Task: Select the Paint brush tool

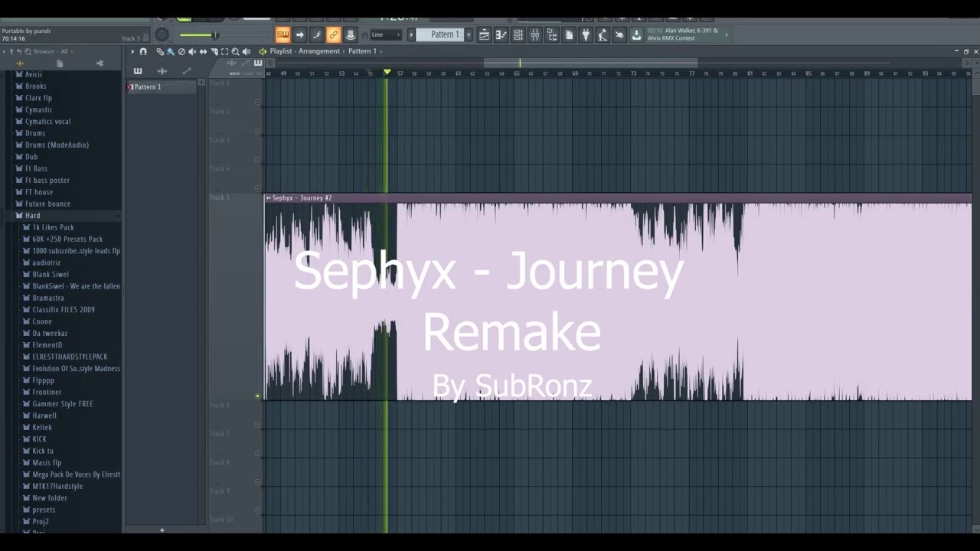Action: point(171,51)
